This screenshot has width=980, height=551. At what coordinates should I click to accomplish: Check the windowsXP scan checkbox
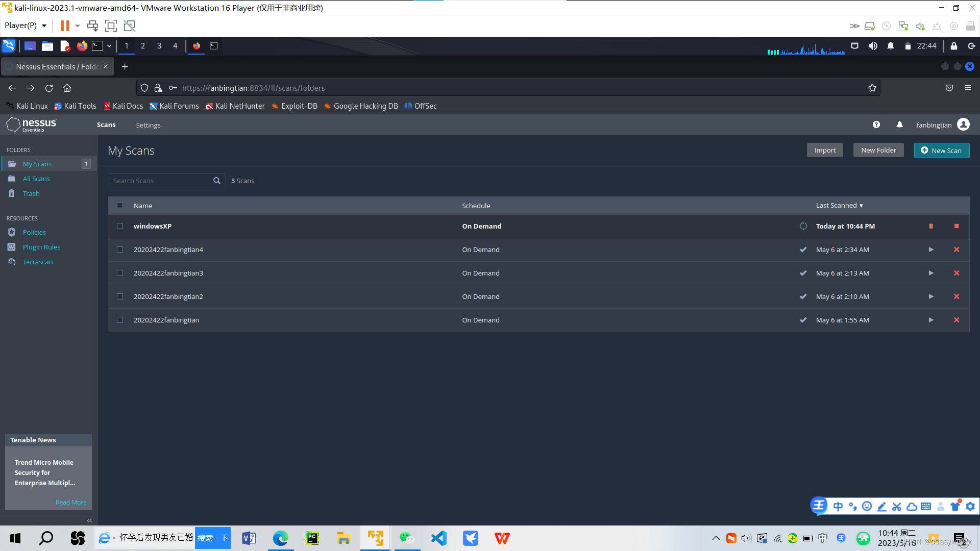[x=120, y=226]
